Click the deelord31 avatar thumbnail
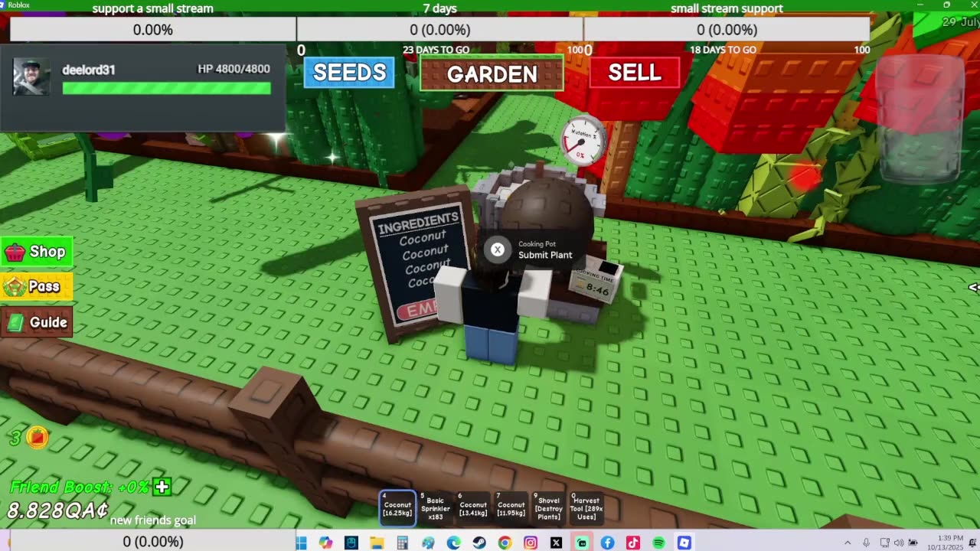Viewport: 980px width, 551px height. tap(32, 77)
